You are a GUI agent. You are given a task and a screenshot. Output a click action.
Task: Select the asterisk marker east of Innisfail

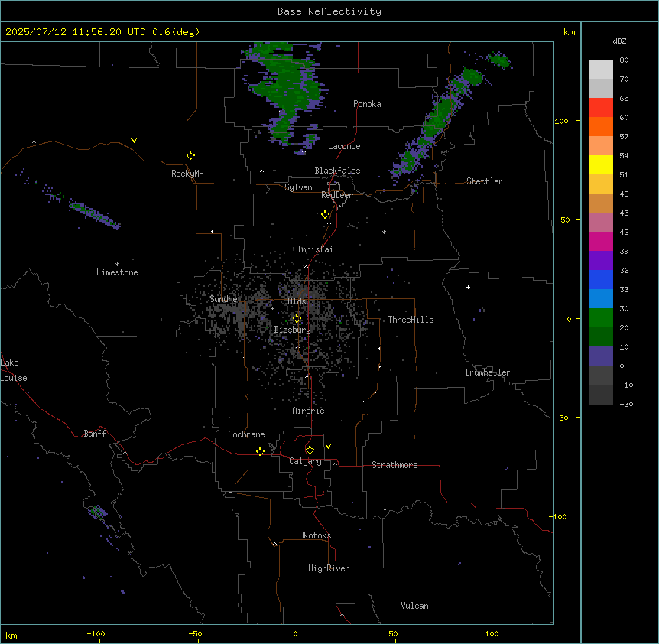[384, 232]
